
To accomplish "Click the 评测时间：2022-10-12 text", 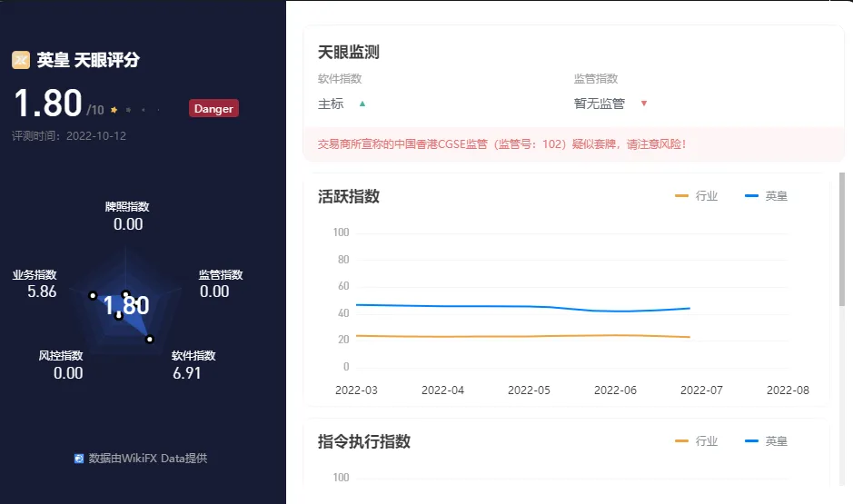I will click(69, 136).
